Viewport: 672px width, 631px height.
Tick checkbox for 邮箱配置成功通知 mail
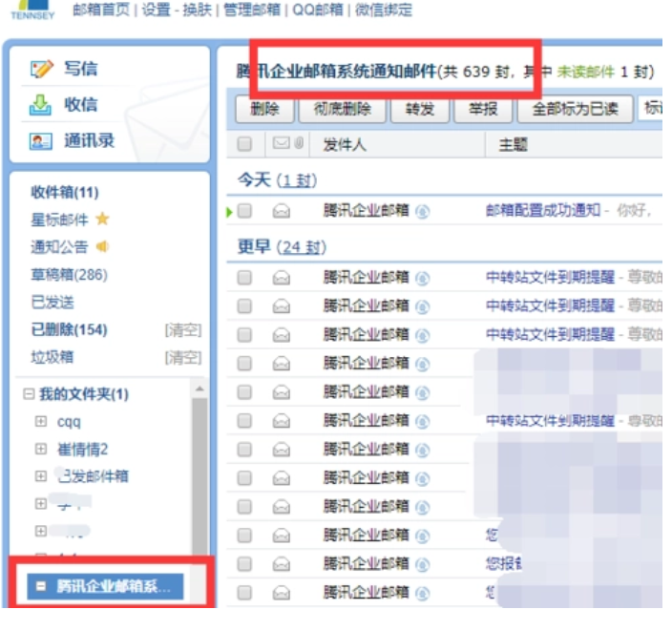[x=244, y=211]
